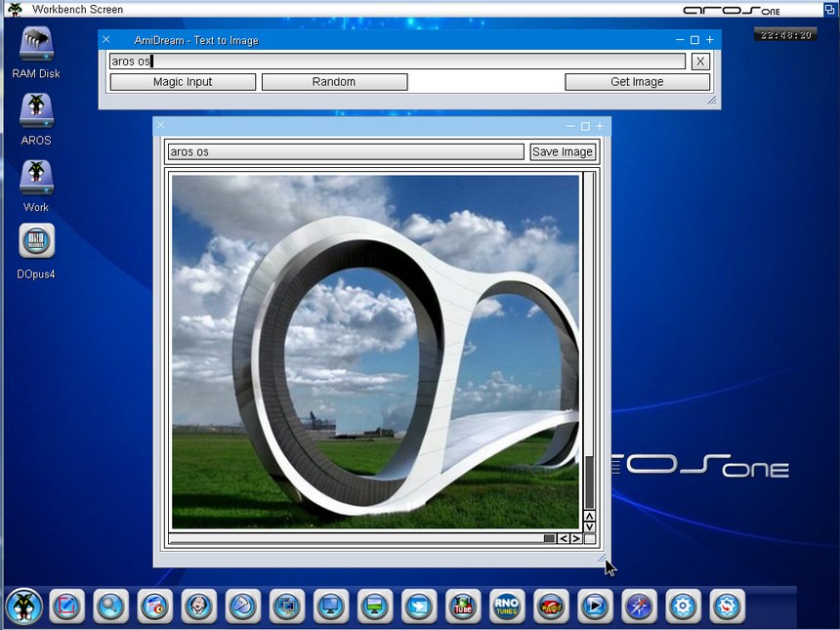This screenshot has height=630, width=840.
Task: Save the generated image with Save Image
Action: coord(562,152)
